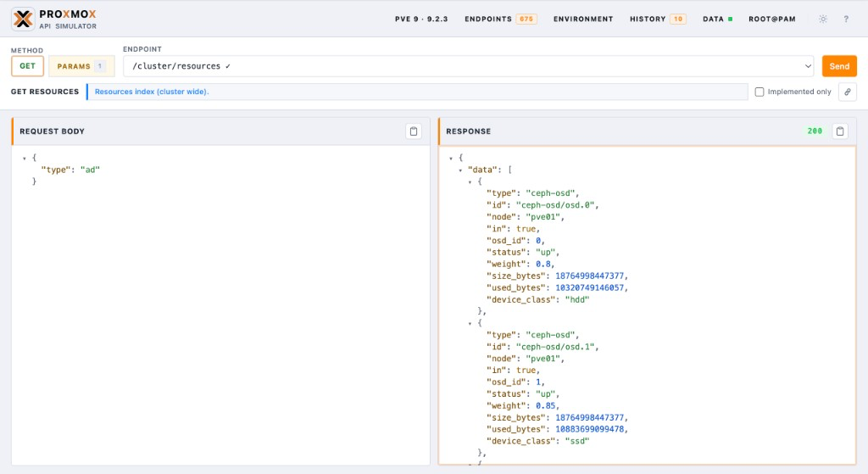Click the Proxmox X logo icon
This screenshot has width=868, height=474.
pyautogui.click(x=23, y=19)
